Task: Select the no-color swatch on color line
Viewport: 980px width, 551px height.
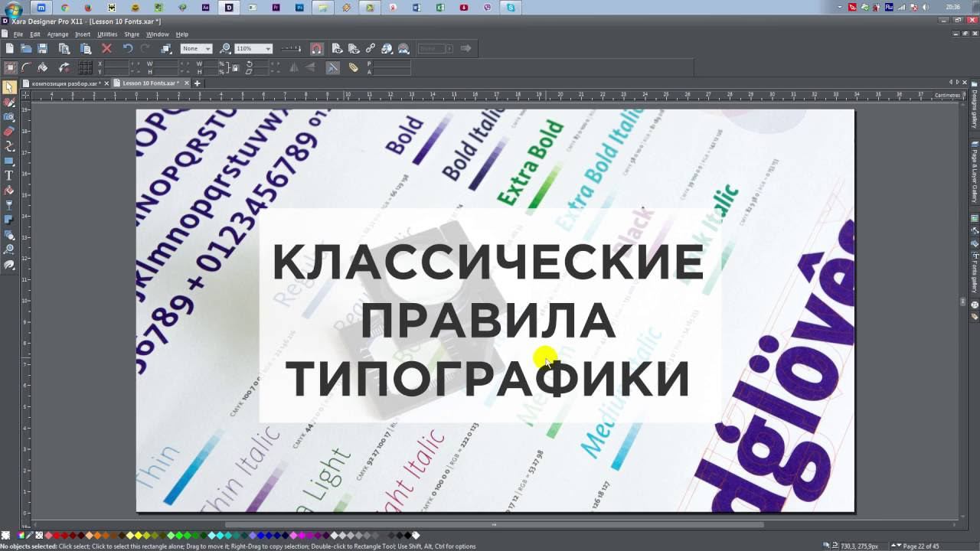Action: (x=39, y=535)
